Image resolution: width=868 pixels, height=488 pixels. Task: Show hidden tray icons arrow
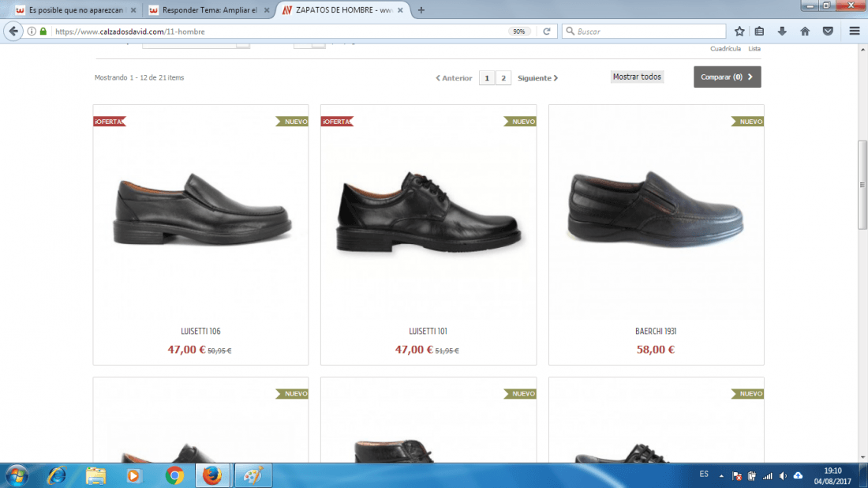click(x=721, y=476)
